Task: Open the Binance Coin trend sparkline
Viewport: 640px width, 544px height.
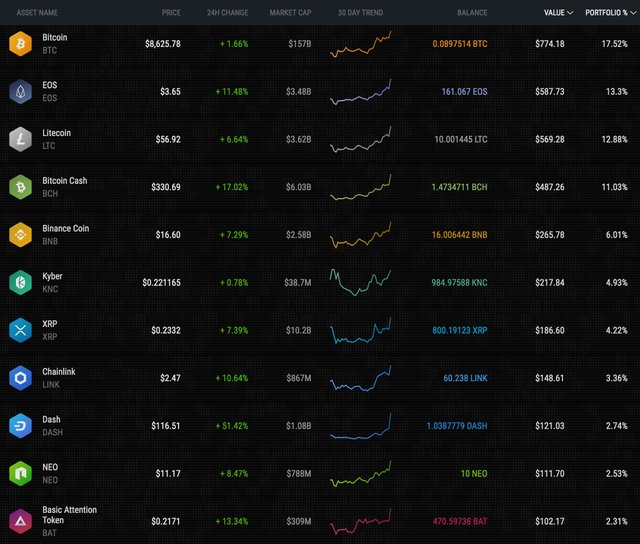Action: (x=360, y=235)
